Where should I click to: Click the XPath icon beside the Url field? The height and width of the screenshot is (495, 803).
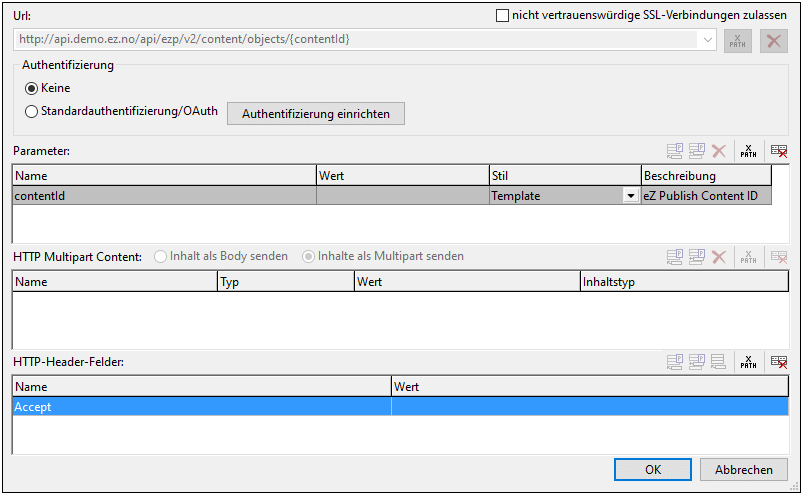(737, 41)
